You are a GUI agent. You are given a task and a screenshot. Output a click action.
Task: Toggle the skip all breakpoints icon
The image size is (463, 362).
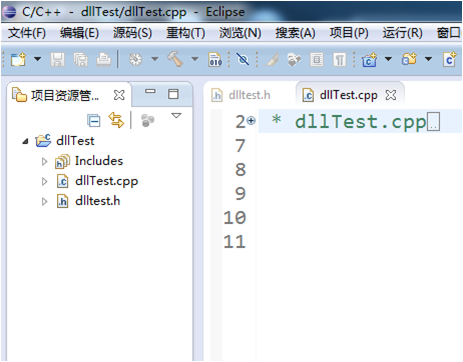[x=243, y=59]
